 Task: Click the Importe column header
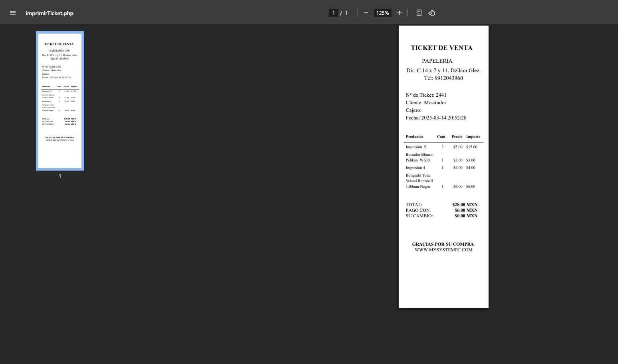click(473, 137)
